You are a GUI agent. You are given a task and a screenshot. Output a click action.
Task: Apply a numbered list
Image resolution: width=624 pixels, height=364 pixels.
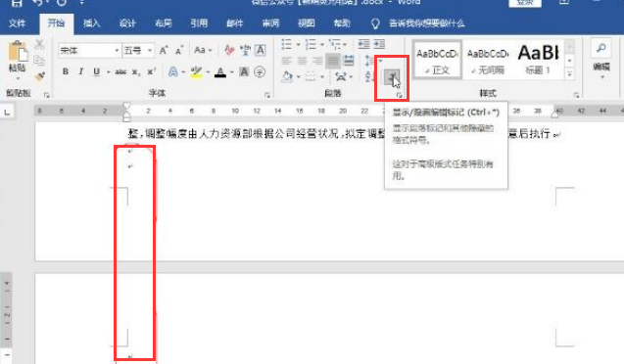311,44
